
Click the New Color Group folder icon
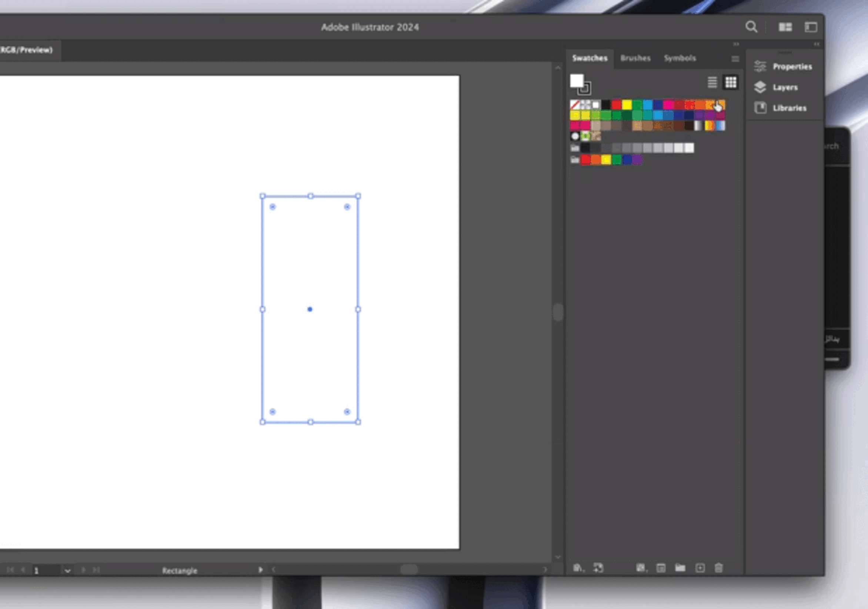coord(680,568)
